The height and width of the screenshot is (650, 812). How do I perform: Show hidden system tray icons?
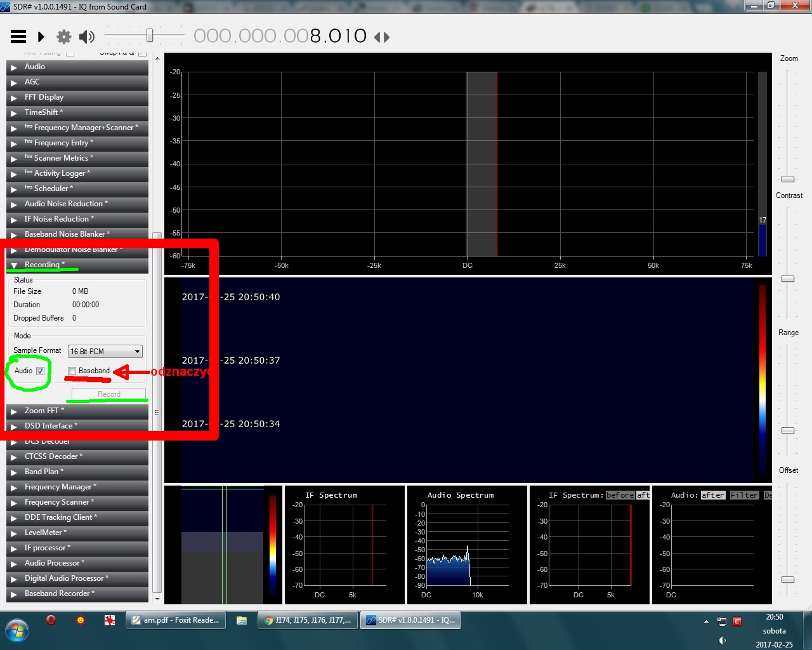pyautogui.click(x=706, y=621)
